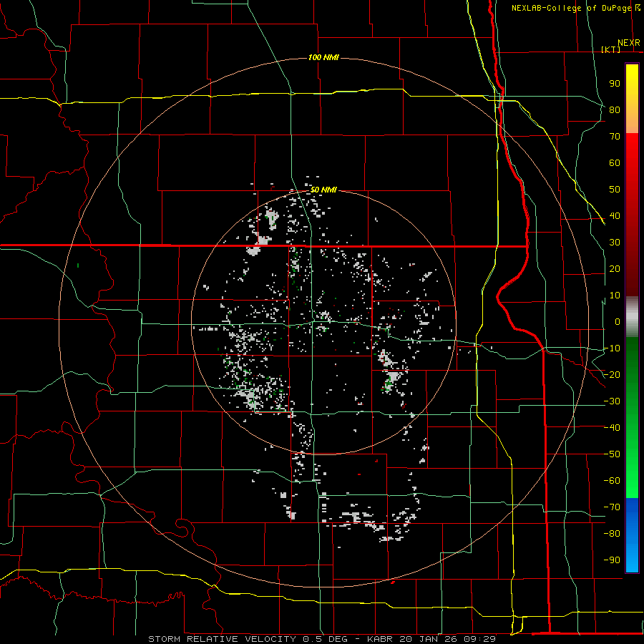Click the -60 value on the velocity scale
This screenshot has width=644, height=644.
point(612,481)
